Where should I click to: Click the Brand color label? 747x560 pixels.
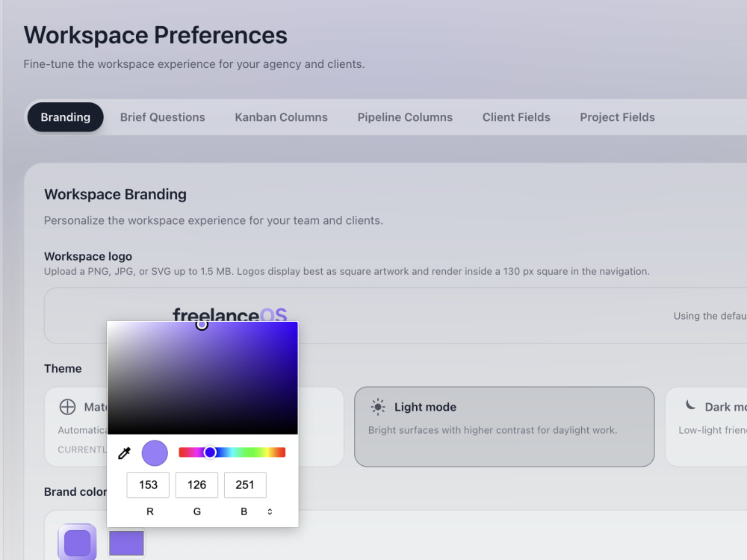pyautogui.click(x=75, y=492)
